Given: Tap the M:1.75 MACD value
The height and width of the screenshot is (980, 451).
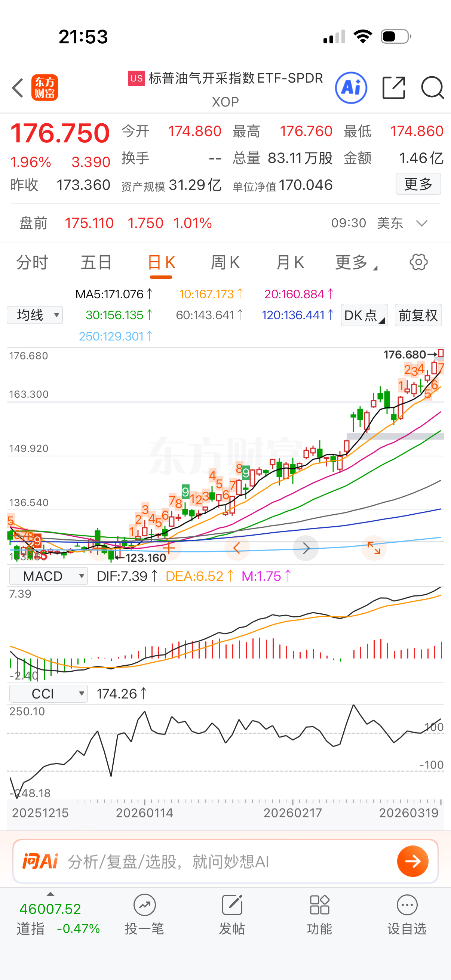Looking at the screenshot, I should (x=266, y=576).
